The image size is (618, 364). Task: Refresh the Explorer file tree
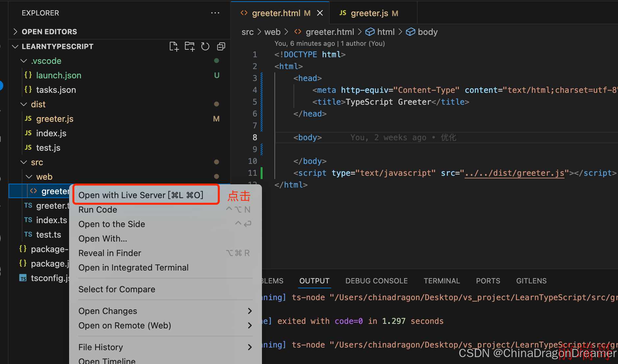click(x=205, y=46)
